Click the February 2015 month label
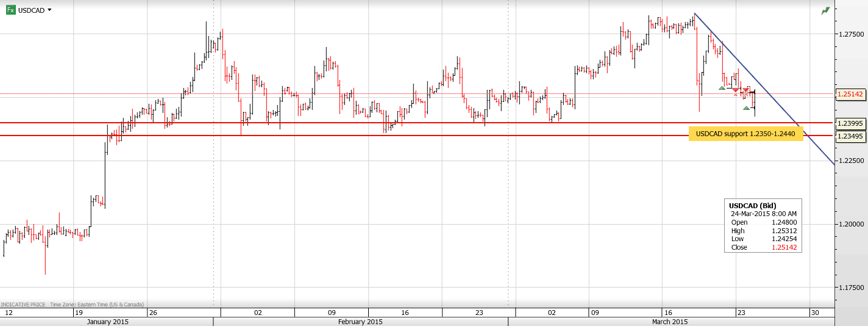The width and height of the screenshot is (868, 326). click(x=360, y=322)
